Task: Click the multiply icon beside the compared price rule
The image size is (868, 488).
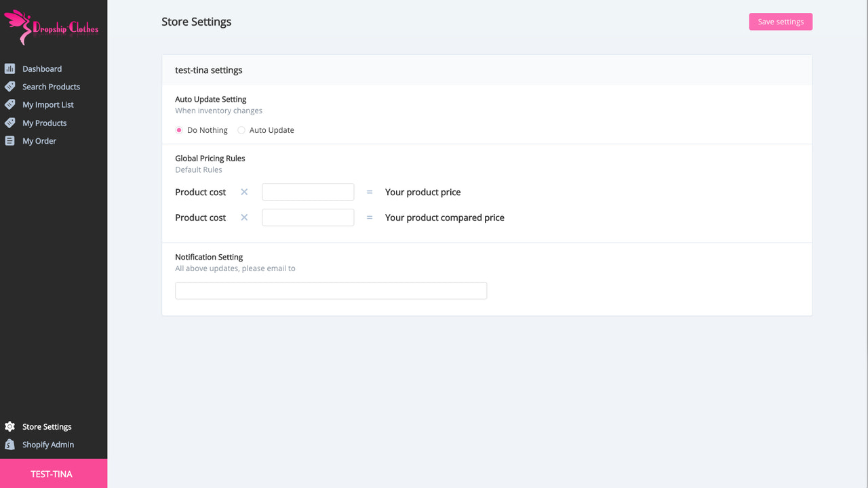Action: point(243,218)
